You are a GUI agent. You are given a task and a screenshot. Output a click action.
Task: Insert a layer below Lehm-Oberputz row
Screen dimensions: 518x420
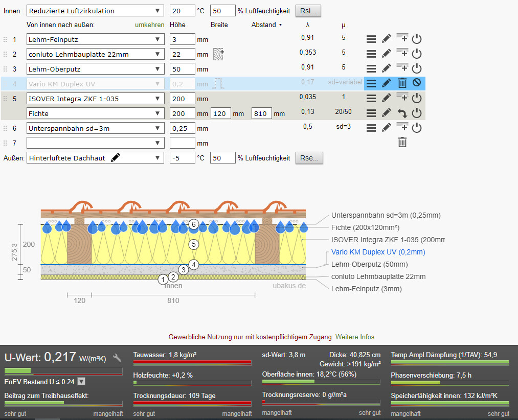pyautogui.click(x=402, y=68)
